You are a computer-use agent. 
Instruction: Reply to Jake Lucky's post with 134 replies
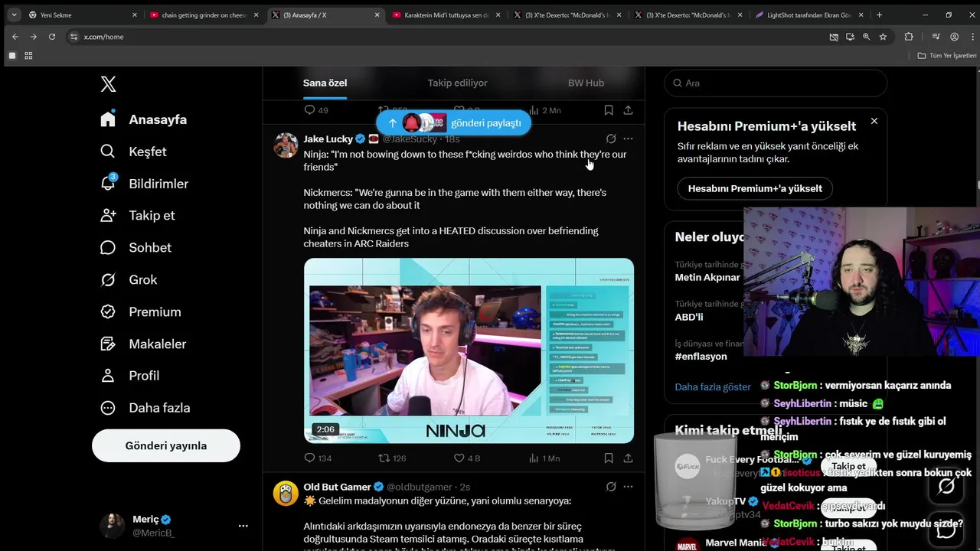click(x=318, y=458)
